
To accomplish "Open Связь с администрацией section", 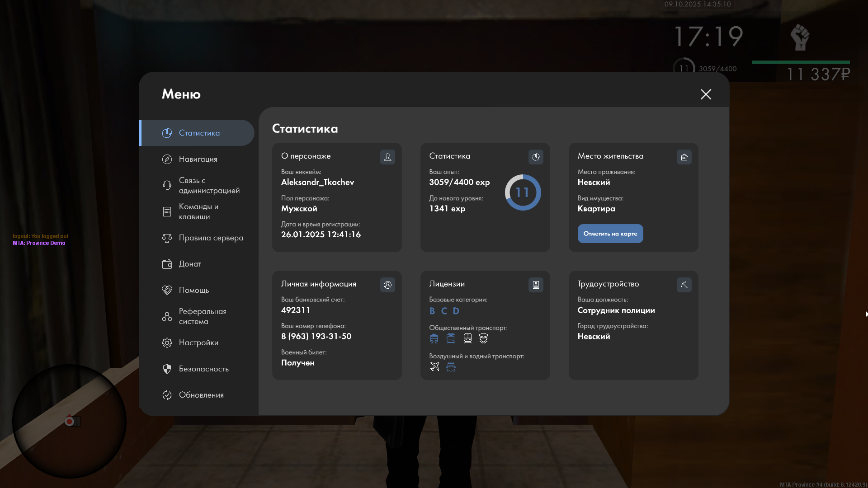I will pyautogui.click(x=208, y=185).
